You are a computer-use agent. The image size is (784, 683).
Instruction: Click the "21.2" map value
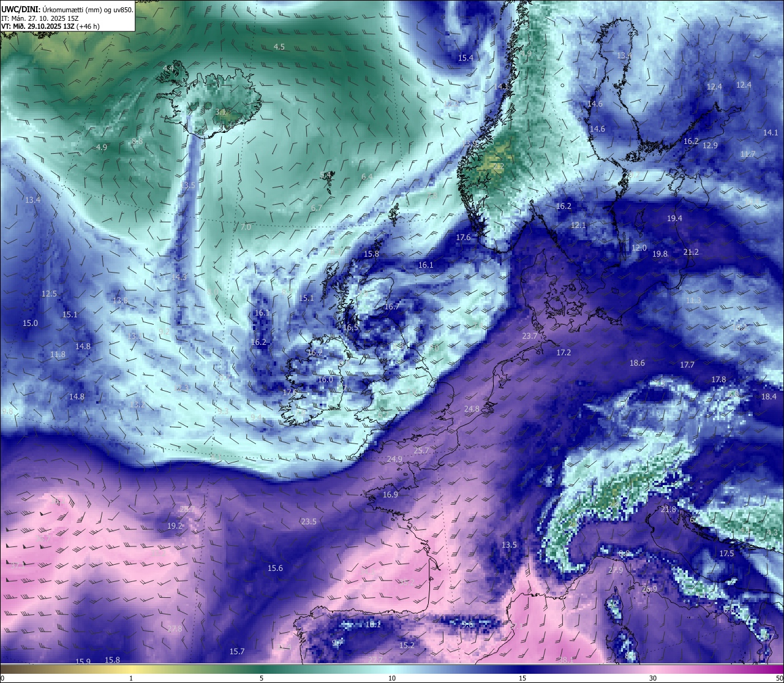691,252
